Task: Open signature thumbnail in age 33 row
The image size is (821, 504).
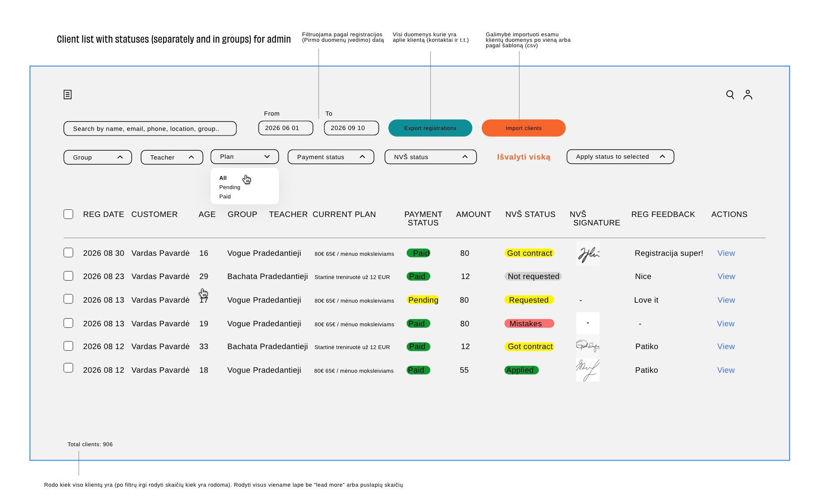Action: tap(588, 346)
